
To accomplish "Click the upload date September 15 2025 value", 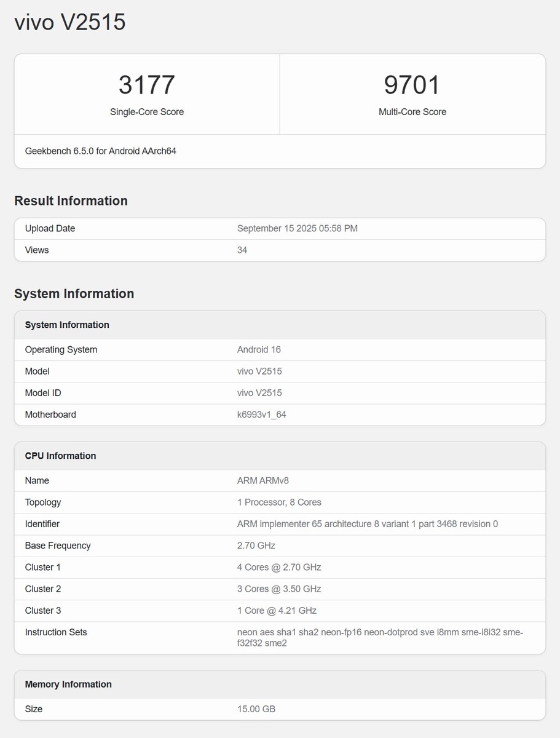I will [297, 229].
